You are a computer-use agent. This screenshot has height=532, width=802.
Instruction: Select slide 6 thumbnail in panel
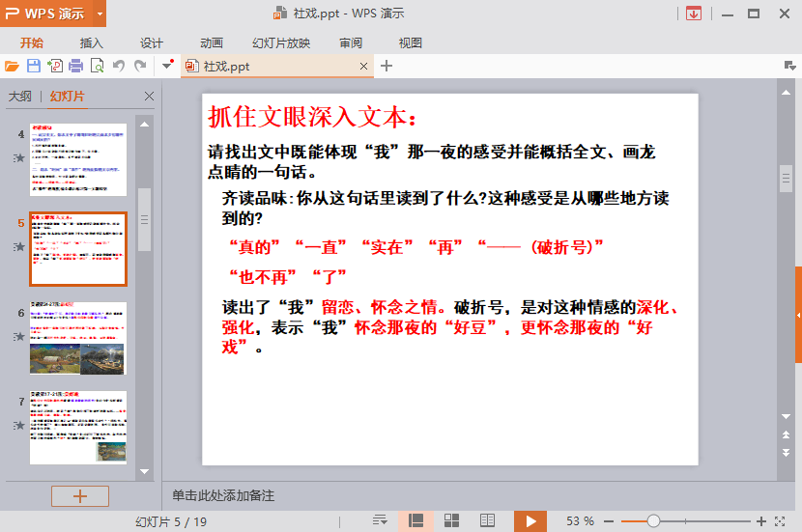[x=78, y=338]
